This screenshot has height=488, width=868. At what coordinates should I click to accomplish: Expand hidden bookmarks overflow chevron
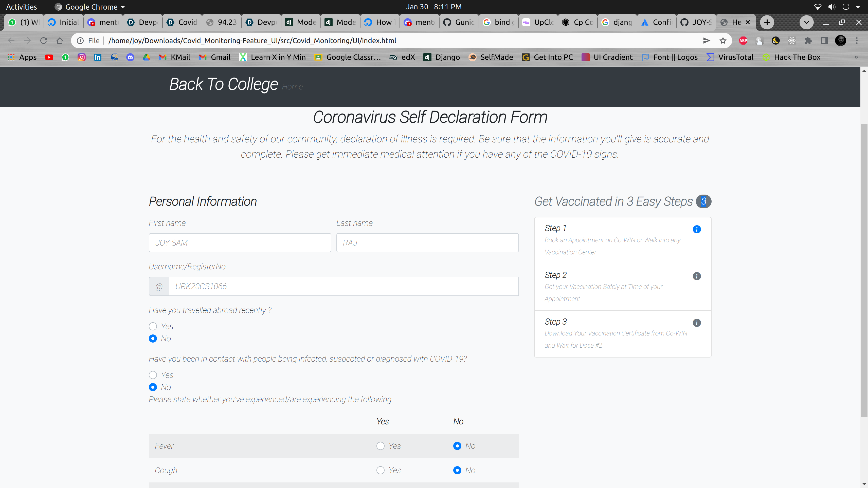tap(856, 57)
